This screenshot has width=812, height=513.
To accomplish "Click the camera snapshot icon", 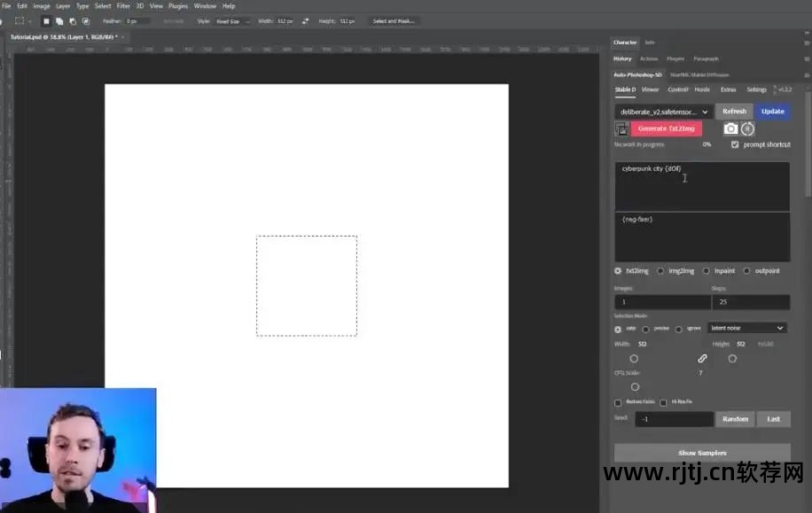I will 730,128.
